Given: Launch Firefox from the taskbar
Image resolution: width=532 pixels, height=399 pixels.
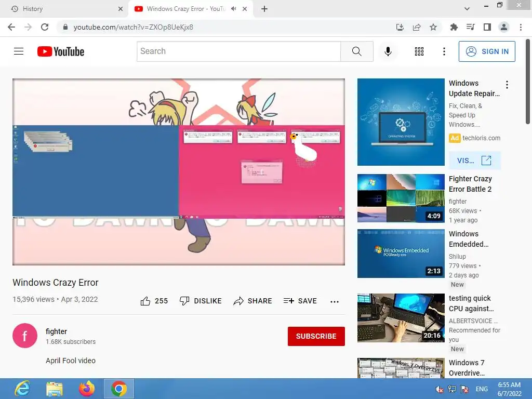Looking at the screenshot, I should click(x=87, y=389).
